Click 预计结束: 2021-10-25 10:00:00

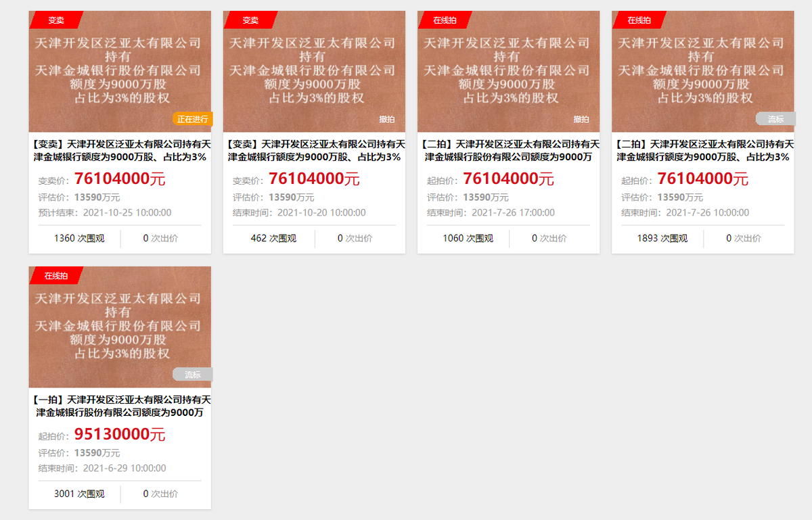coord(105,212)
